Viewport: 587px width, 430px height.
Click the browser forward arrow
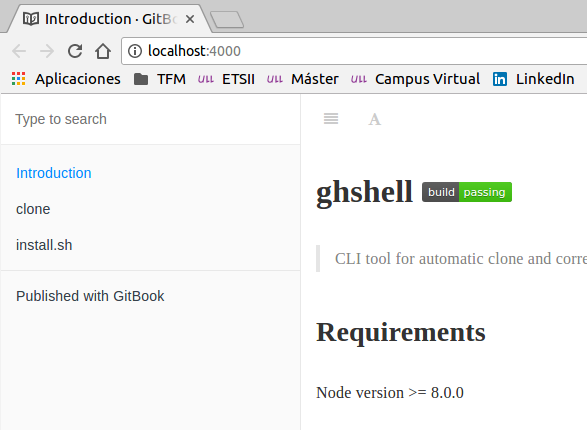click(x=47, y=51)
